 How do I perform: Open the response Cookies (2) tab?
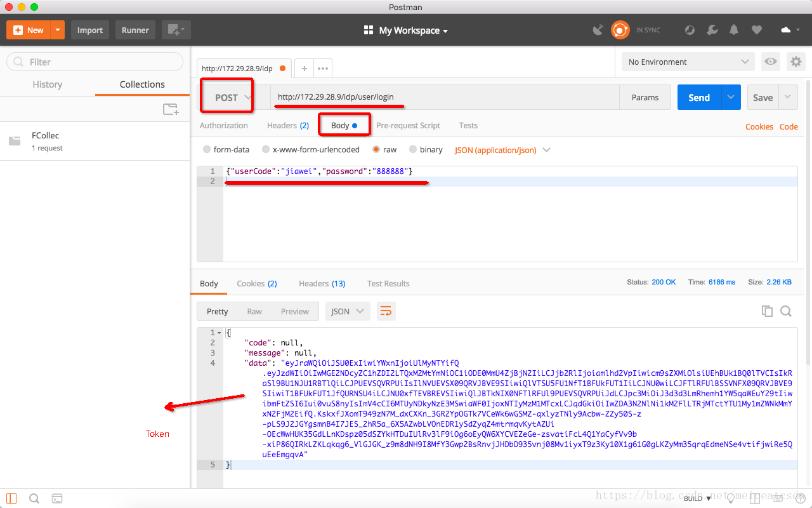coord(257,284)
